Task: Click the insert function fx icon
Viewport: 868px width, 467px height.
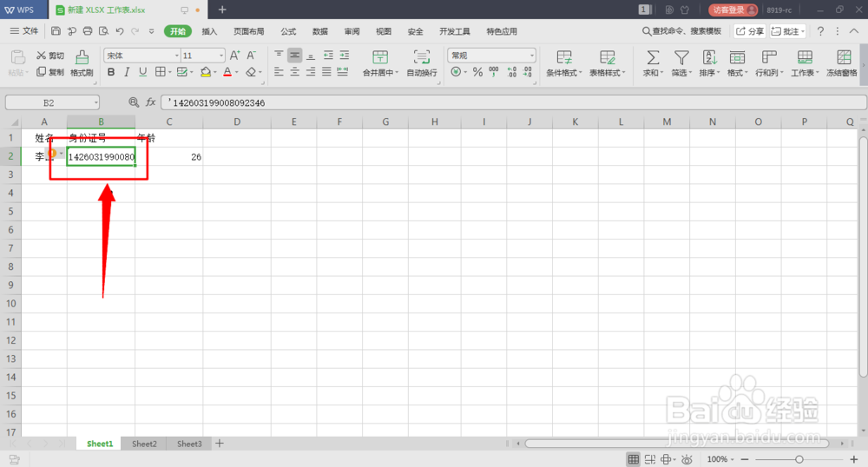Action: point(150,102)
